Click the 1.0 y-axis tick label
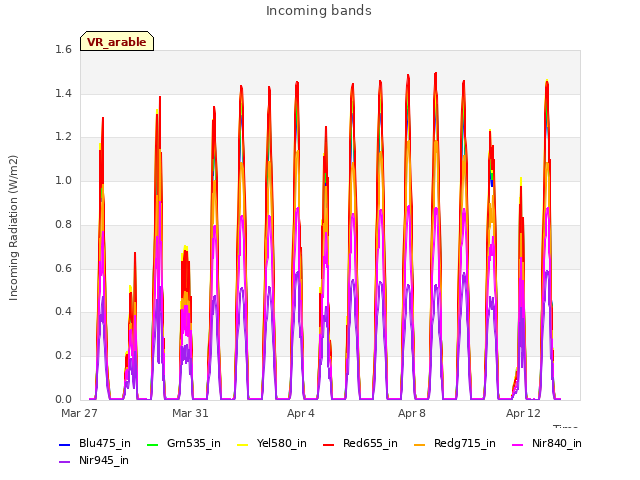Viewport: 640px width, 480px height. coord(63,180)
